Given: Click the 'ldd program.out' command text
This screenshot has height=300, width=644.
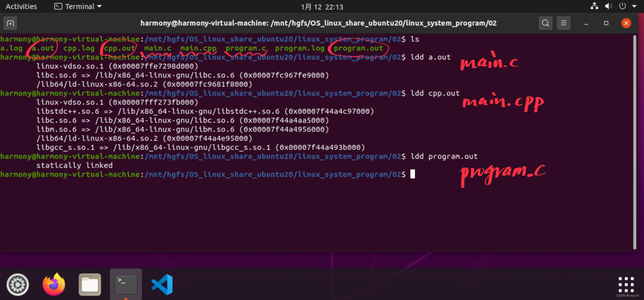Looking at the screenshot, I should [444, 156].
